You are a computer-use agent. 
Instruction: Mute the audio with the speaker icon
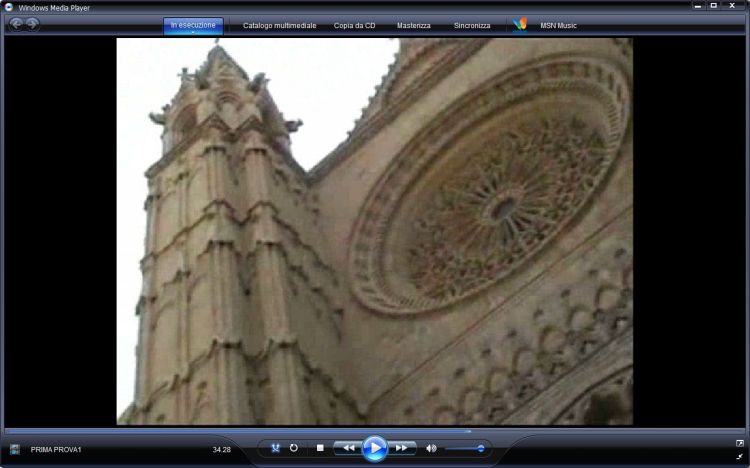pos(431,448)
